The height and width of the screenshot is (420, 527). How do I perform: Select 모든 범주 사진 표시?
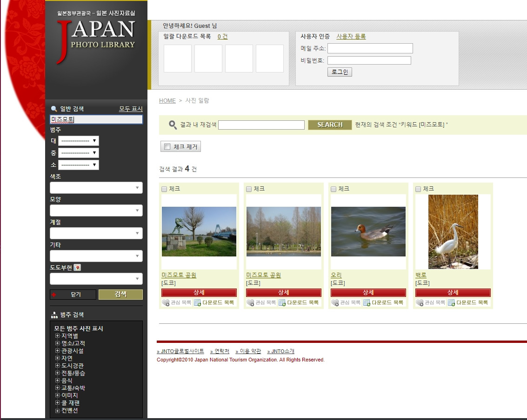79,328
